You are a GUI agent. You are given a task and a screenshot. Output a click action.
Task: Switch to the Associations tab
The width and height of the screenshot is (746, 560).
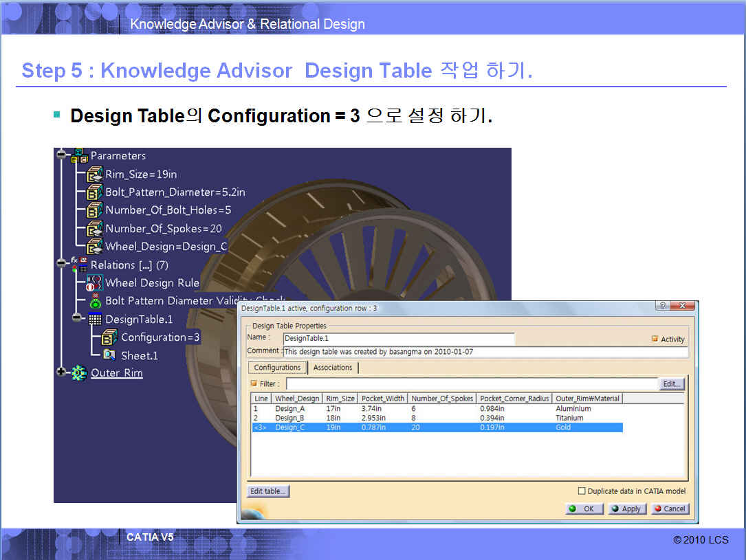[x=333, y=368]
